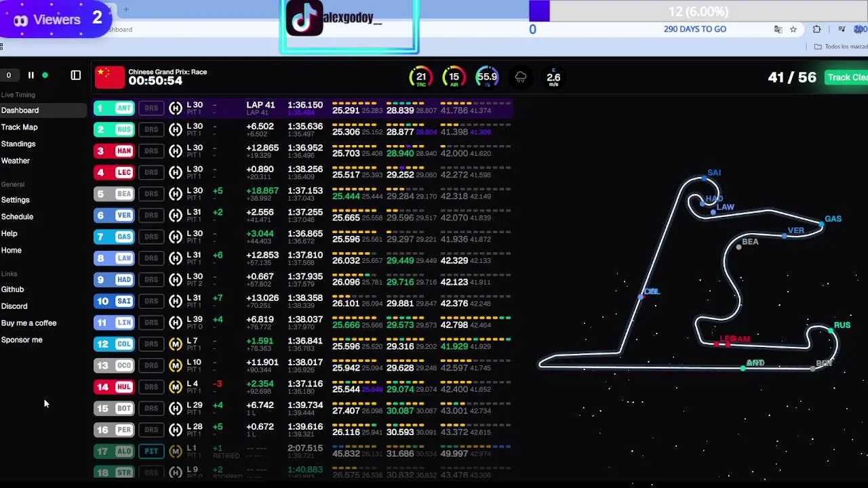868x488 pixels.
Task: Open Track Map in the sidebar
Action: 19,127
